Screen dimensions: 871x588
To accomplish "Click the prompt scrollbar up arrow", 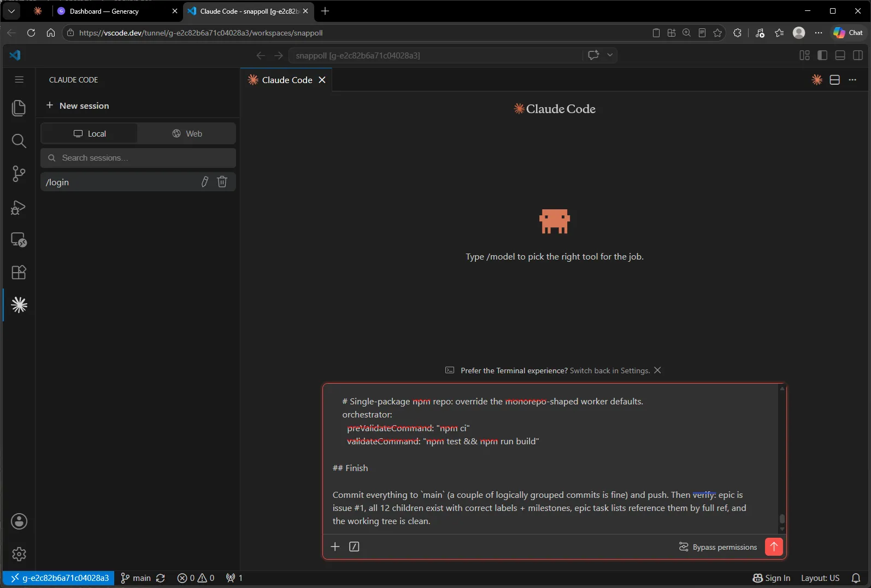I will 782,389.
